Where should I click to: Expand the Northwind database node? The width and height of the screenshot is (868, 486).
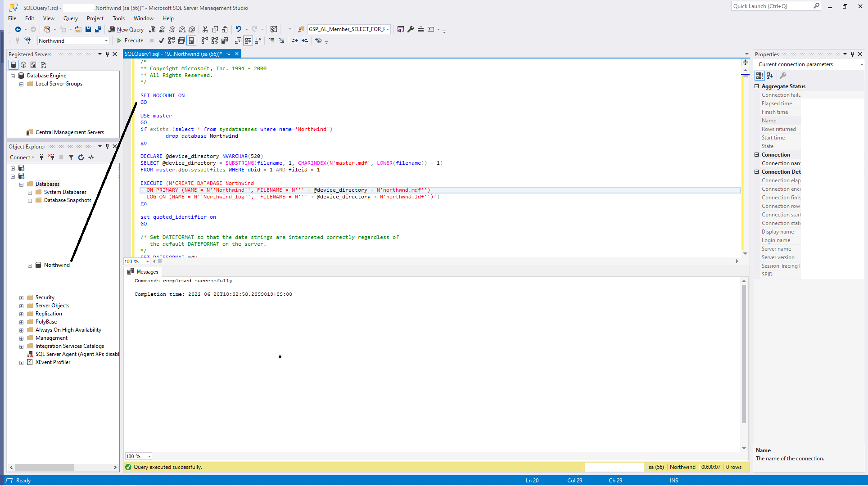[x=30, y=265]
